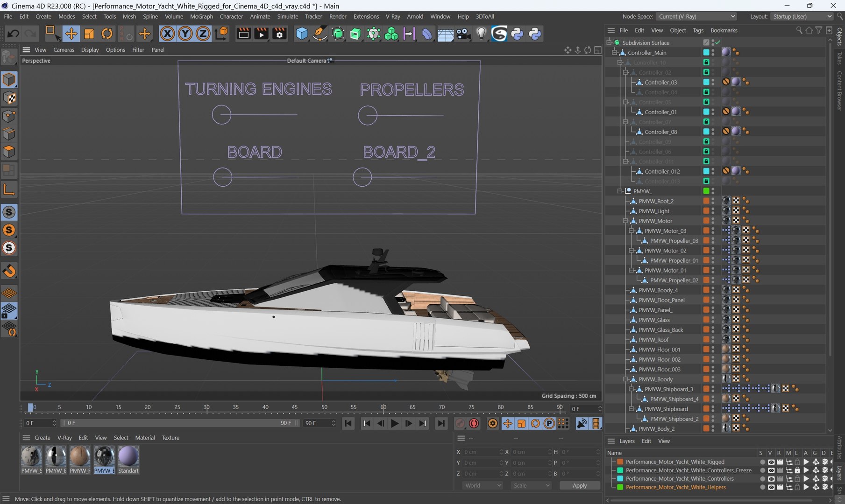This screenshot has height=504, width=845.
Task: Toggle Autokeying button in timeline
Action: click(x=474, y=423)
